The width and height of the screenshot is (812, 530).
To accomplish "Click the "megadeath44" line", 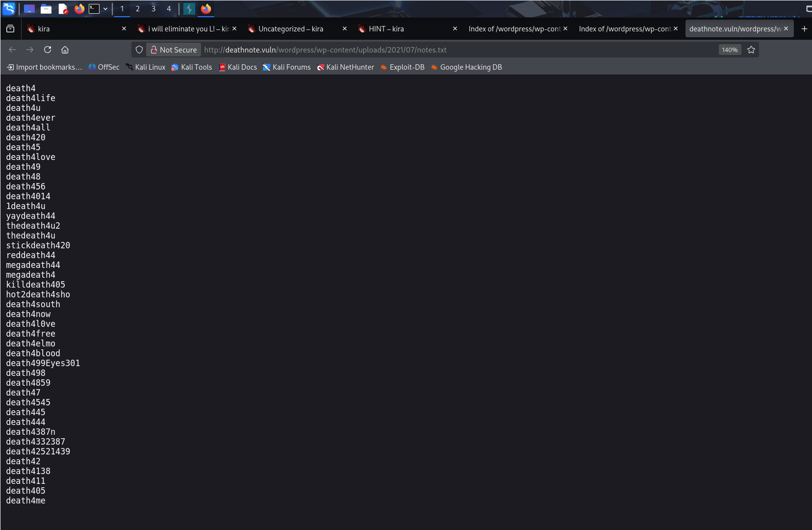I will point(33,265).
